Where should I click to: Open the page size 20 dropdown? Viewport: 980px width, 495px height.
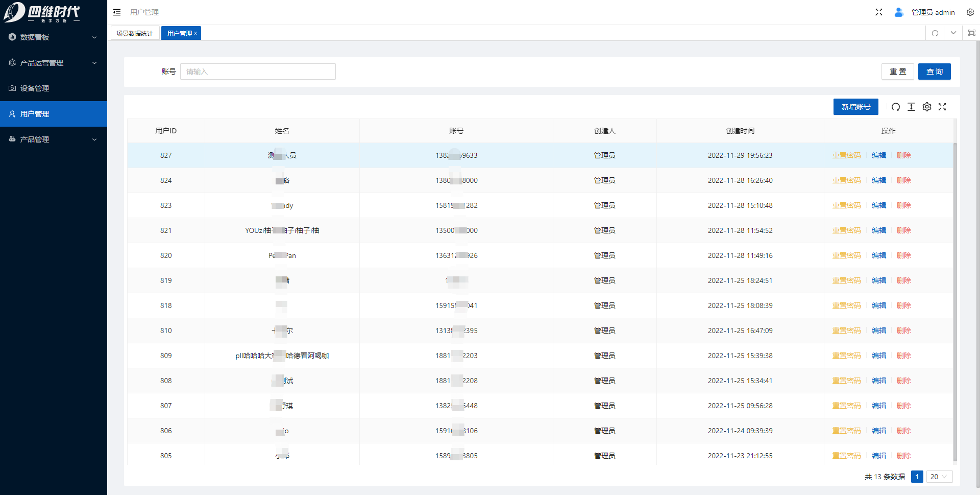point(939,477)
